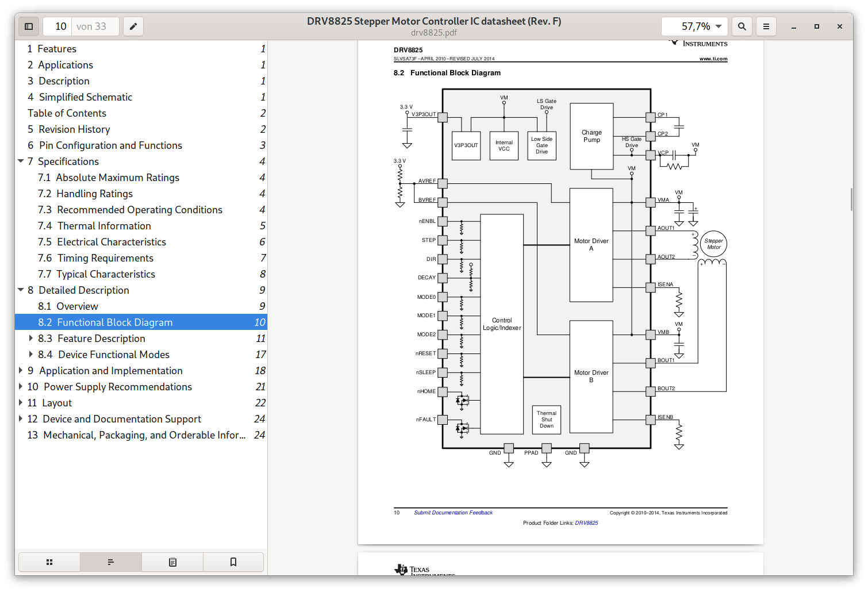Image resolution: width=868 pixels, height=592 pixels.
Task: Go to 1 Features in outline
Action: (x=141, y=49)
